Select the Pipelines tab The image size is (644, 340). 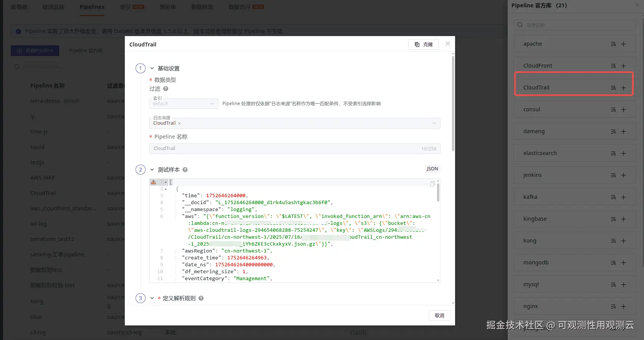[92, 7]
